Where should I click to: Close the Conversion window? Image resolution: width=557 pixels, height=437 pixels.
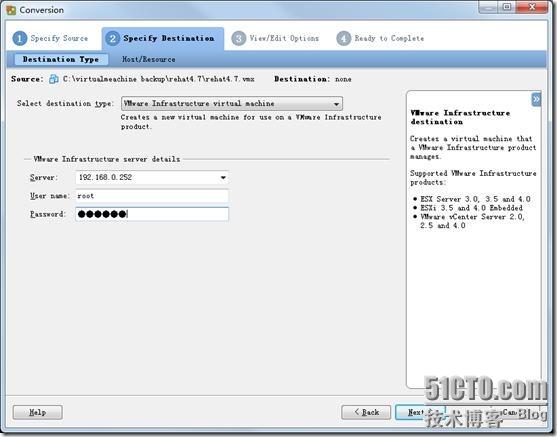[x=532, y=7]
